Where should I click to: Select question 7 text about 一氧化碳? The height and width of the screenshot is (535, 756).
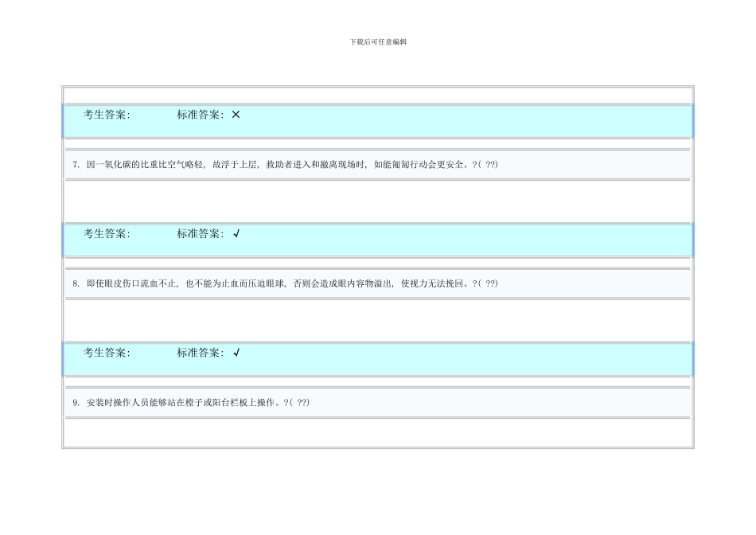(x=285, y=165)
